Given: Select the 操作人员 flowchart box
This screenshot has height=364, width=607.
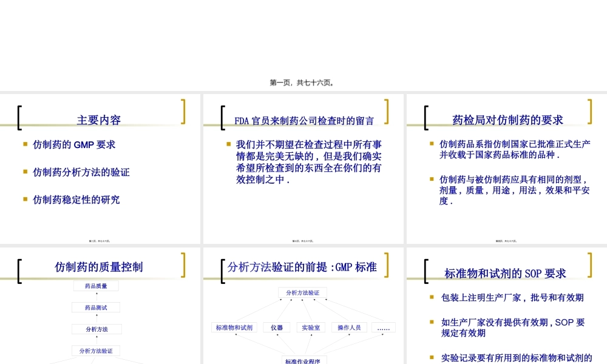Looking at the screenshot, I should pyautogui.click(x=348, y=327).
